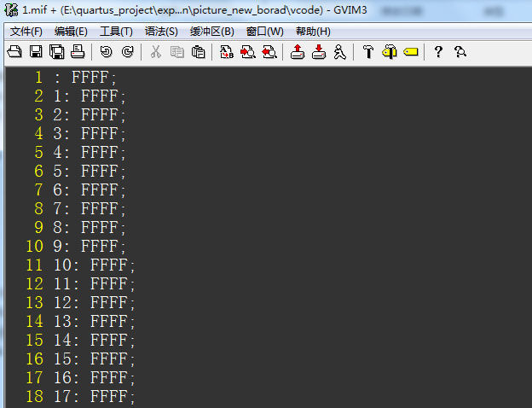Viewport: 532px width, 408px height.
Task: Jump to tag with yellow tag icon
Action: click(x=411, y=52)
